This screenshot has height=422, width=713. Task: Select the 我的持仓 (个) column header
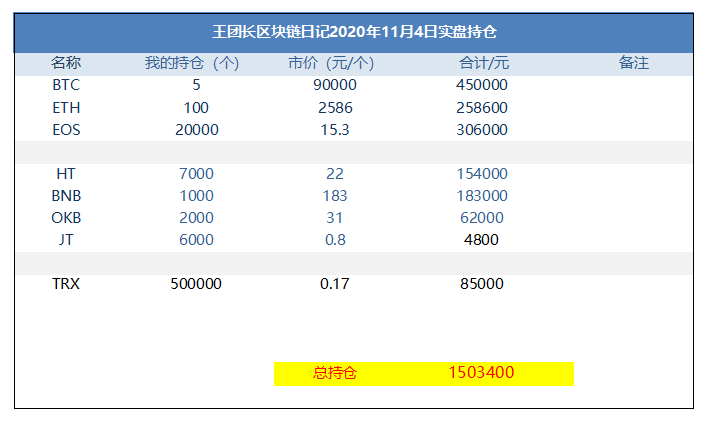pyautogui.click(x=191, y=63)
